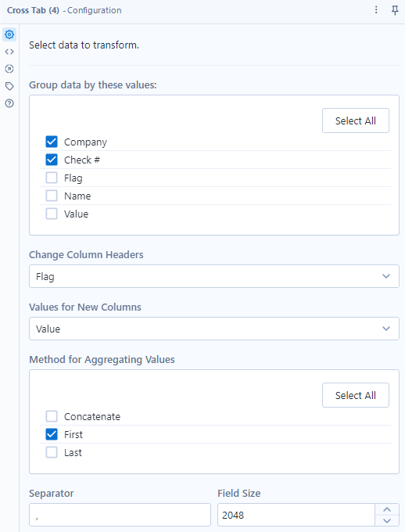Decrease the Field Size with down arrow
Viewport: 405px width, 532px height.
(x=387, y=520)
